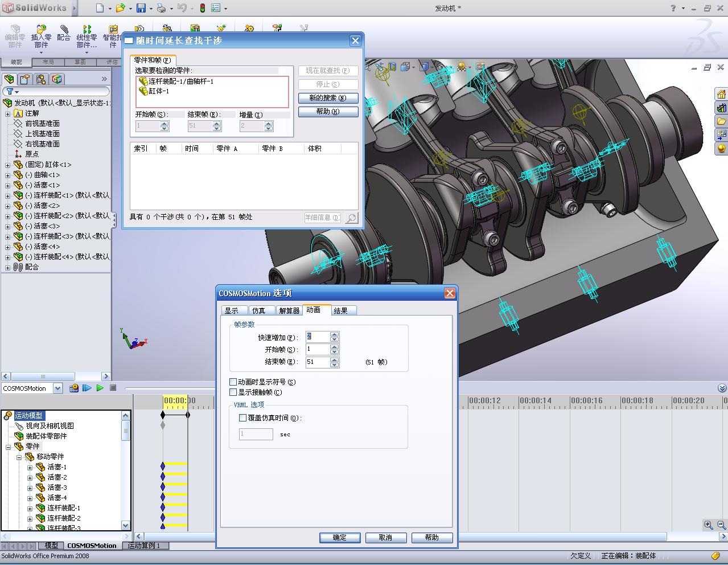The image size is (728, 565).
Task: Close the 随时间延长查找干涉 dialog
Action: point(355,40)
